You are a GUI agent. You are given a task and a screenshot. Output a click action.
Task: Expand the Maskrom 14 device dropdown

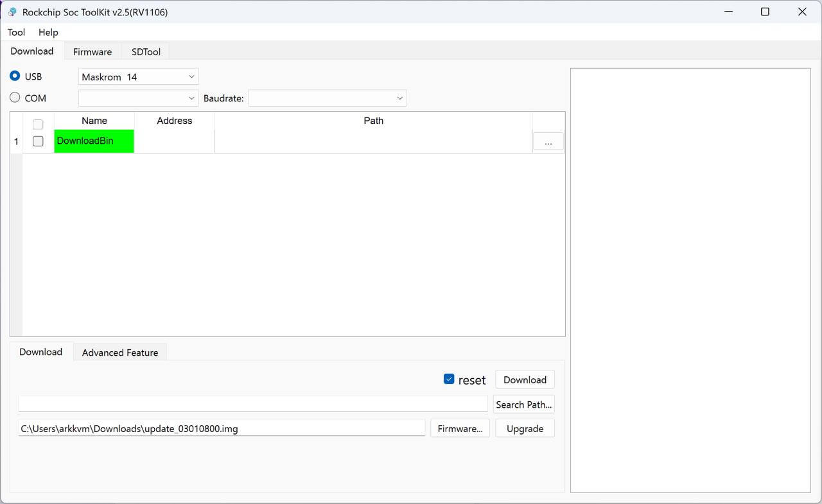tap(138, 76)
